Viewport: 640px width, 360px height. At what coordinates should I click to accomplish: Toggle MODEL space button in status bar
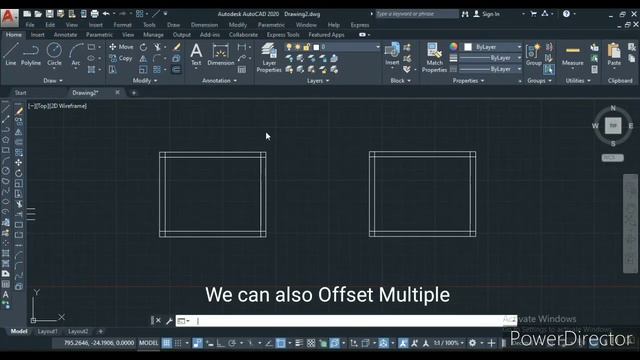point(149,343)
